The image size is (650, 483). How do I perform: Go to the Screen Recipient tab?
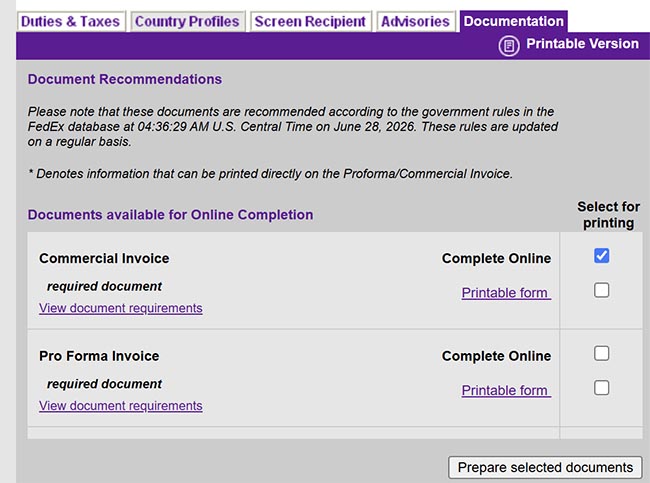[x=310, y=21]
